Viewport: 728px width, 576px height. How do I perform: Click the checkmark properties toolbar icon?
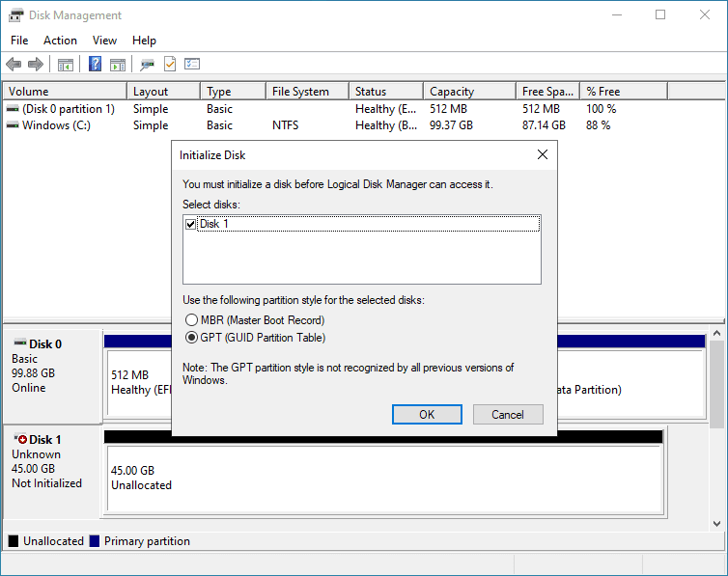(x=170, y=64)
